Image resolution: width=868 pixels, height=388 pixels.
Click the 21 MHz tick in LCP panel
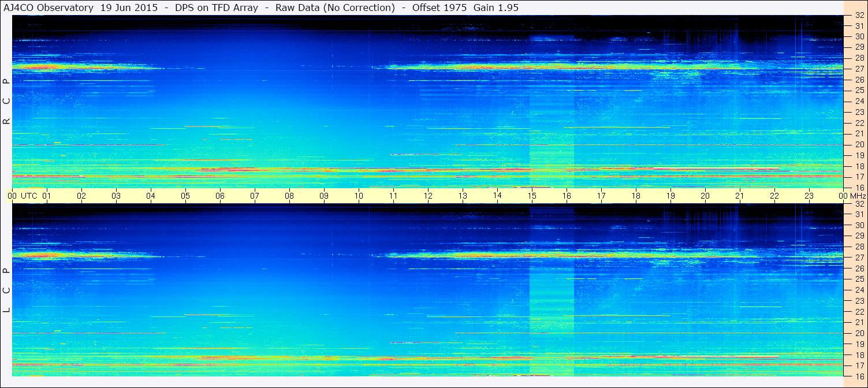pos(859,322)
